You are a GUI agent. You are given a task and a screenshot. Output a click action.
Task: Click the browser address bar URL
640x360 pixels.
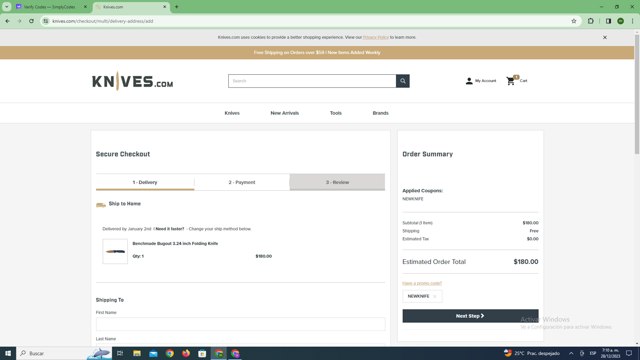[102, 21]
